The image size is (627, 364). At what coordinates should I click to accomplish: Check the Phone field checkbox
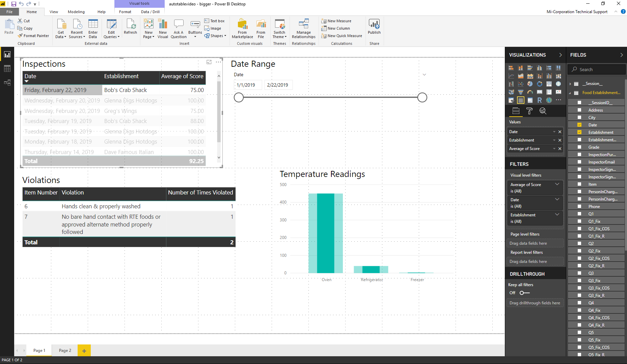point(579,206)
